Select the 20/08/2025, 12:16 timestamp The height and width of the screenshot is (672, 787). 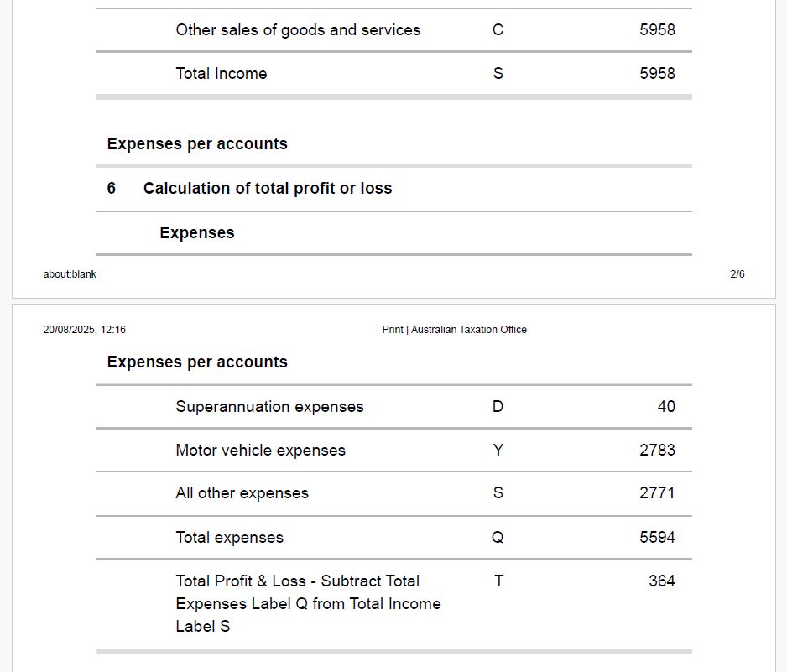(85, 330)
